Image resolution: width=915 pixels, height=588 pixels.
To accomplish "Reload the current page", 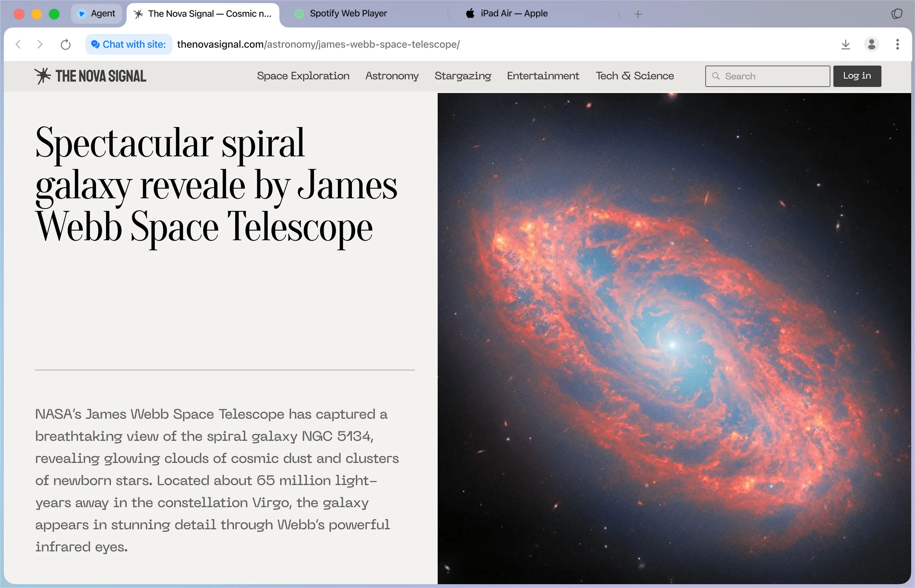I will (66, 44).
